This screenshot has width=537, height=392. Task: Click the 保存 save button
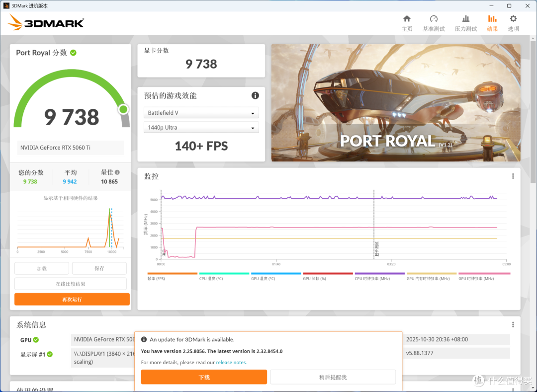[x=99, y=268]
